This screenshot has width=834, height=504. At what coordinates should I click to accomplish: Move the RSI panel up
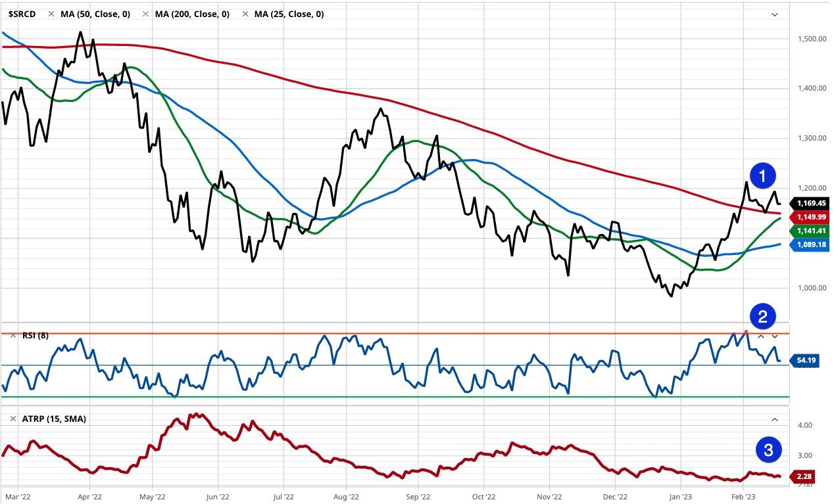tap(761, 336)
